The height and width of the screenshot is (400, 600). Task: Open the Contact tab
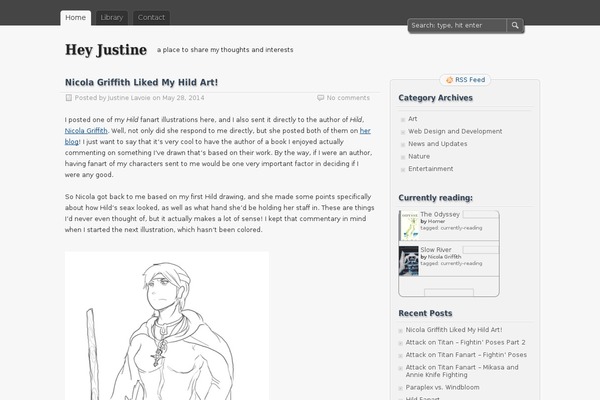[x=151, y=18]
